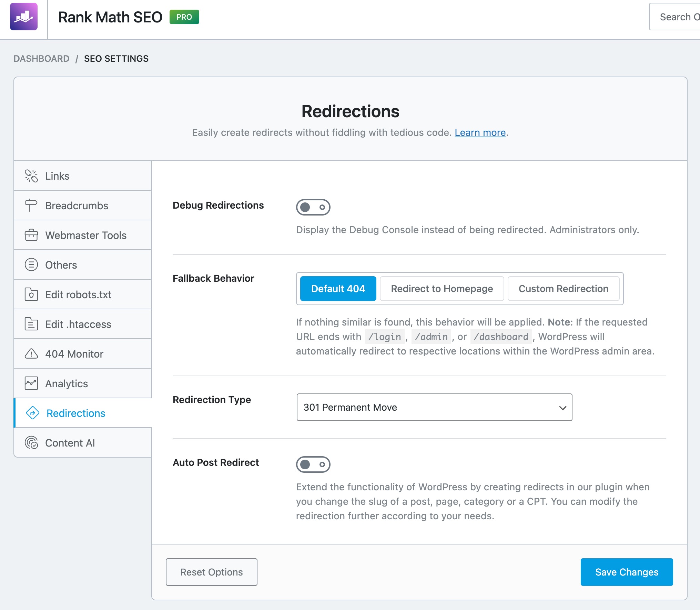Click the Others list icon
The width and height of the screenshot is (700, 610).
tap(31, 265)
